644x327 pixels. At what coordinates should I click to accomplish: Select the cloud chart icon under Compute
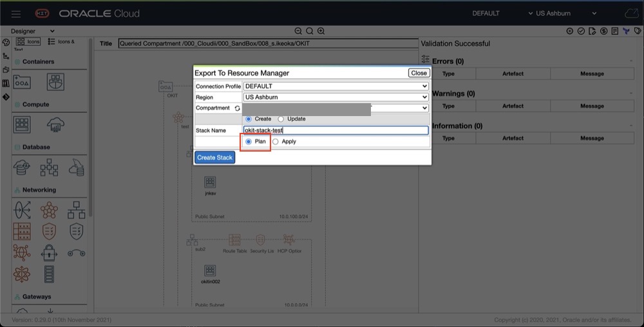coord(55,124)
